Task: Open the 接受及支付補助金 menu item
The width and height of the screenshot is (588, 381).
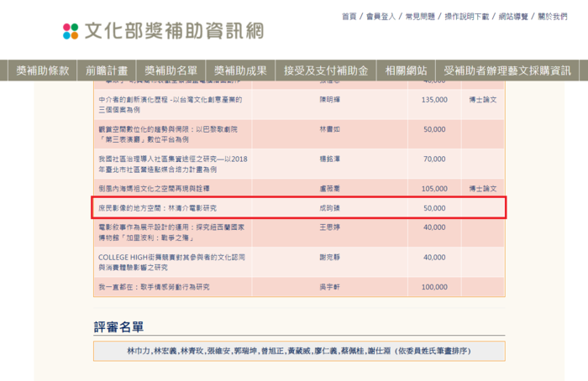Action: tap(326, 70)
